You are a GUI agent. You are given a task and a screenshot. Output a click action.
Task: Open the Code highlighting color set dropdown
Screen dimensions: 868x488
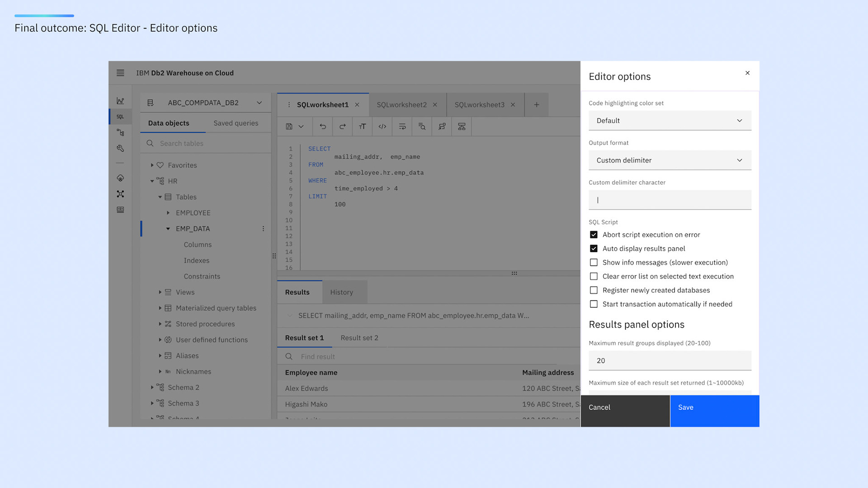[x=670, y=121]
